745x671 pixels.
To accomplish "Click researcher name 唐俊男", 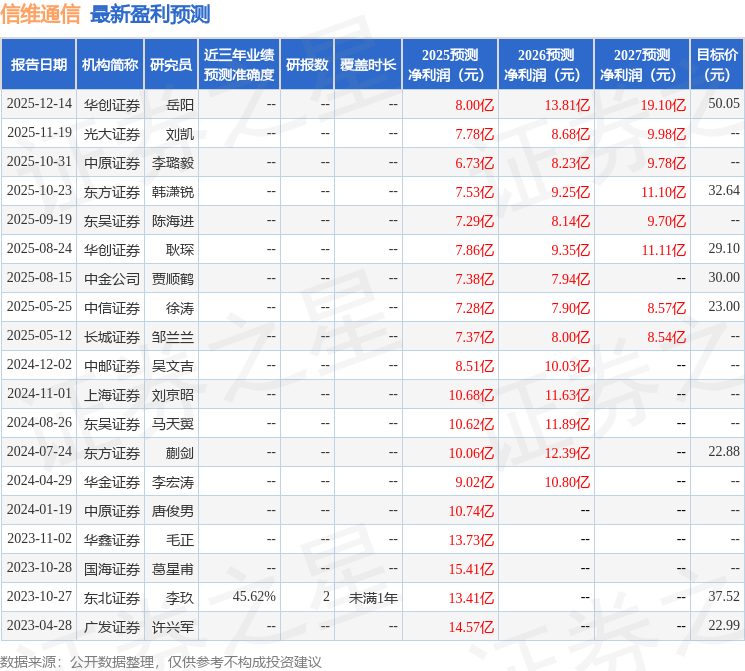I will click(x=173, y=511).
